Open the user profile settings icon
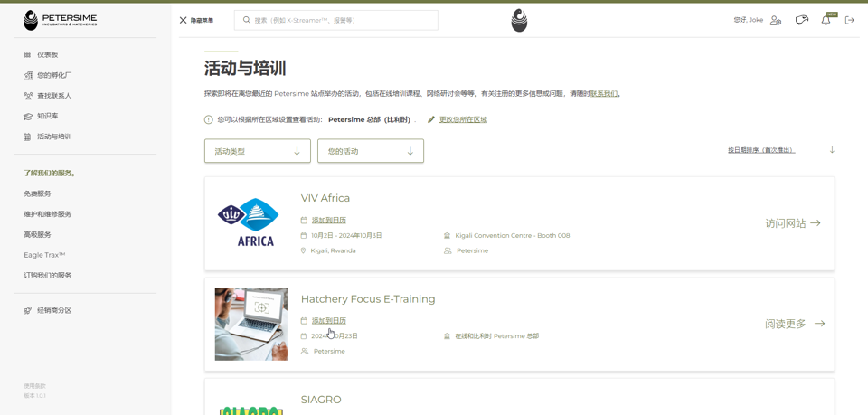The height and width of the screenshot is (415, 868). tap(776, 20)
